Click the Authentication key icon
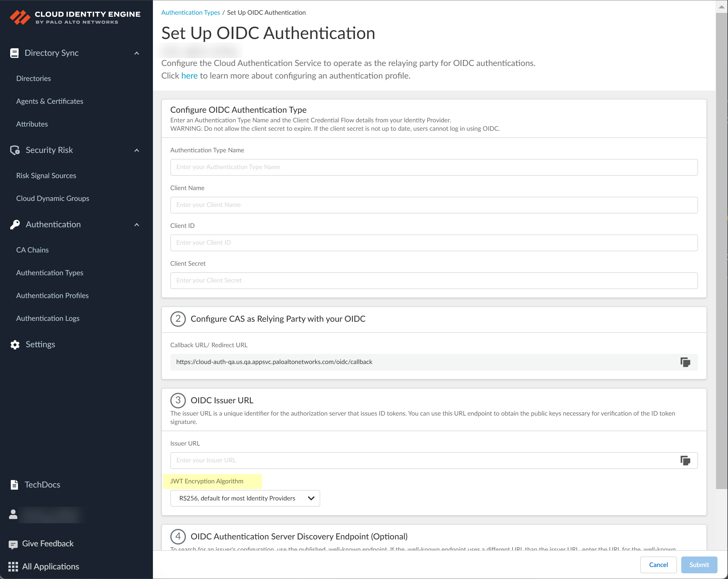Image resolution: width=728 pixels, height=579 pixels. point(15,225)
